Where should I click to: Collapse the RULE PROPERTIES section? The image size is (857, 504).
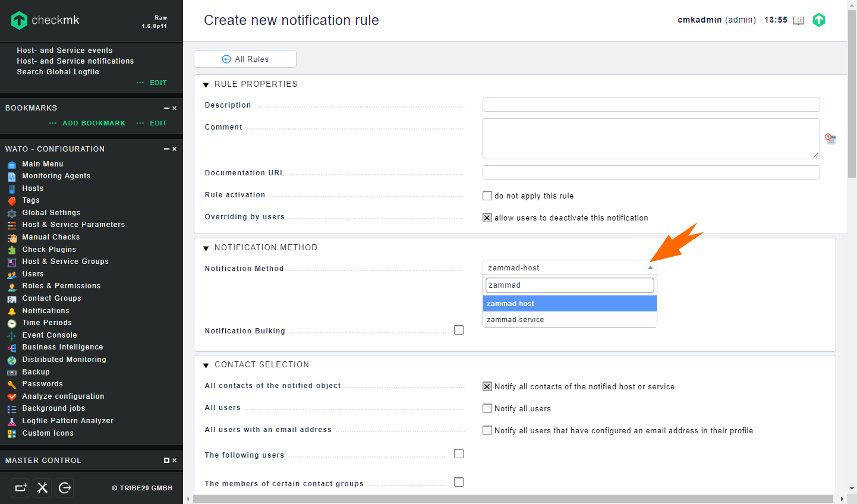(x=206, y=85)
